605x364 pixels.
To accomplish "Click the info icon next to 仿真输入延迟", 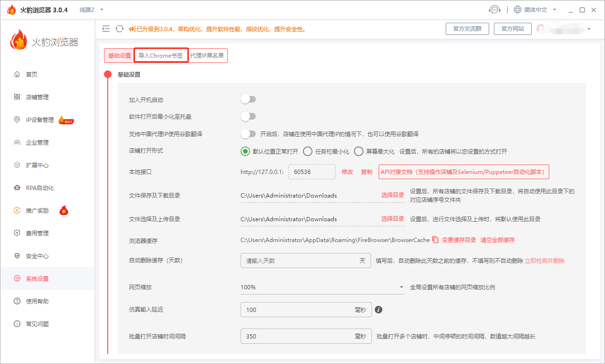I will [x=378, y=310].
